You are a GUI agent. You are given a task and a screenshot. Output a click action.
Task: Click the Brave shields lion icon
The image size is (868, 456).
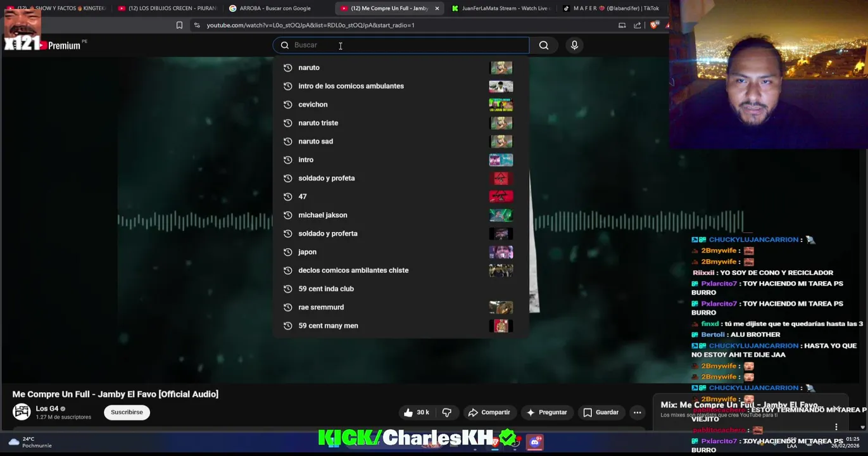[x=655, y=25]
